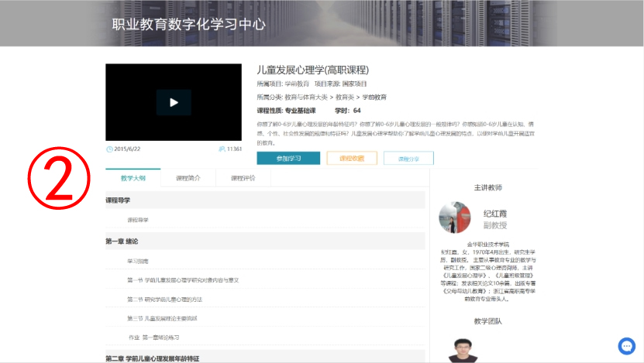Click the 参加学习 button
Image resolution: width=644 pixels, height=363 pixels.
click(288, 159)
